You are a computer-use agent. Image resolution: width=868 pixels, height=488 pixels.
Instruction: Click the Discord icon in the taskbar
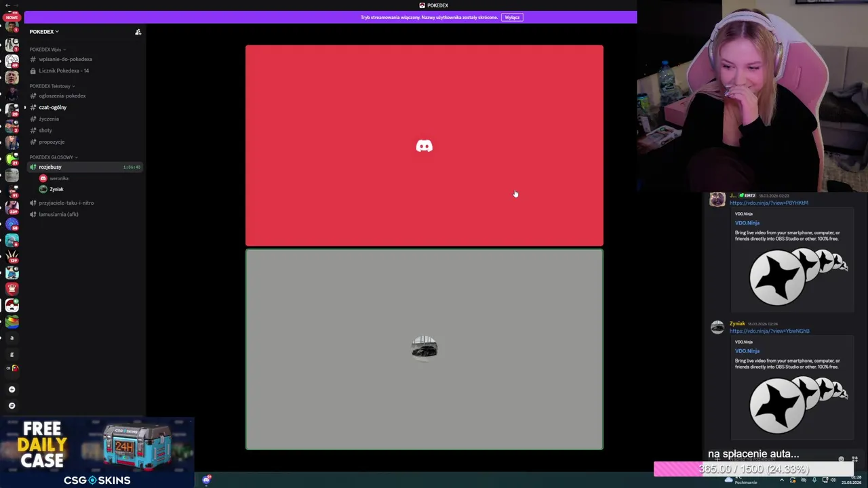click(207, 480)
